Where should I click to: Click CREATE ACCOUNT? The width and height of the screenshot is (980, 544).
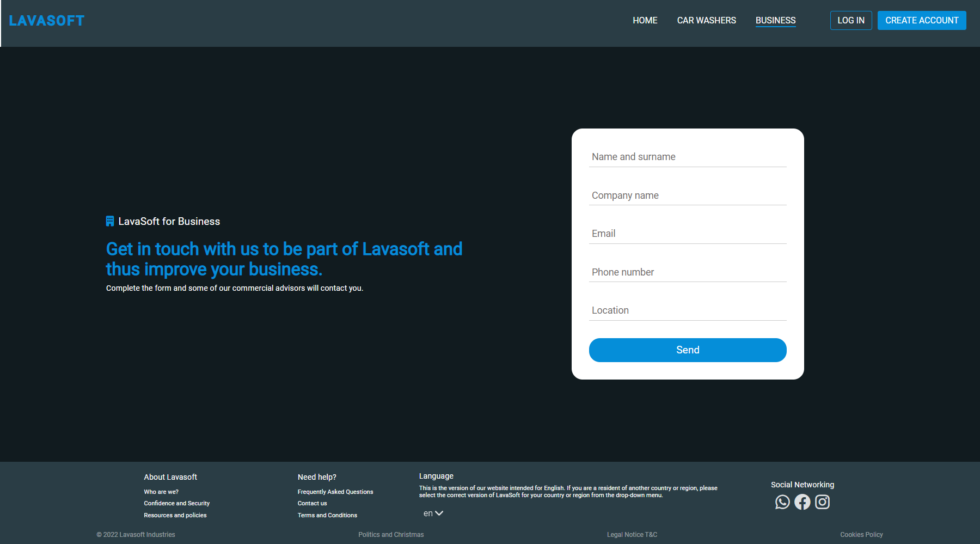click(x=921, y=20)
